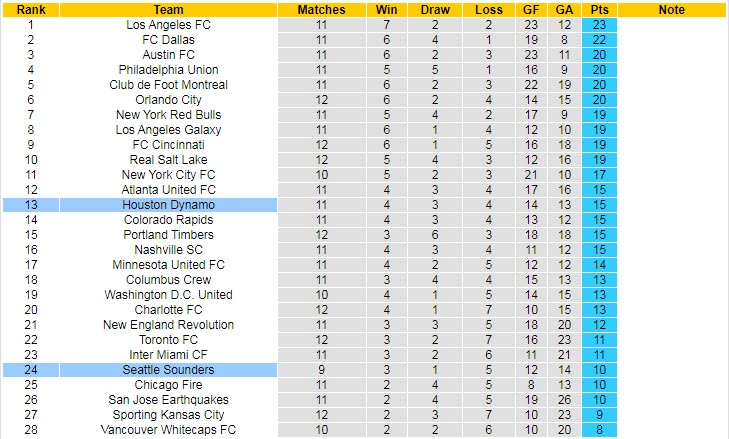Click the Inter Miami CF team name

(168, 354)
